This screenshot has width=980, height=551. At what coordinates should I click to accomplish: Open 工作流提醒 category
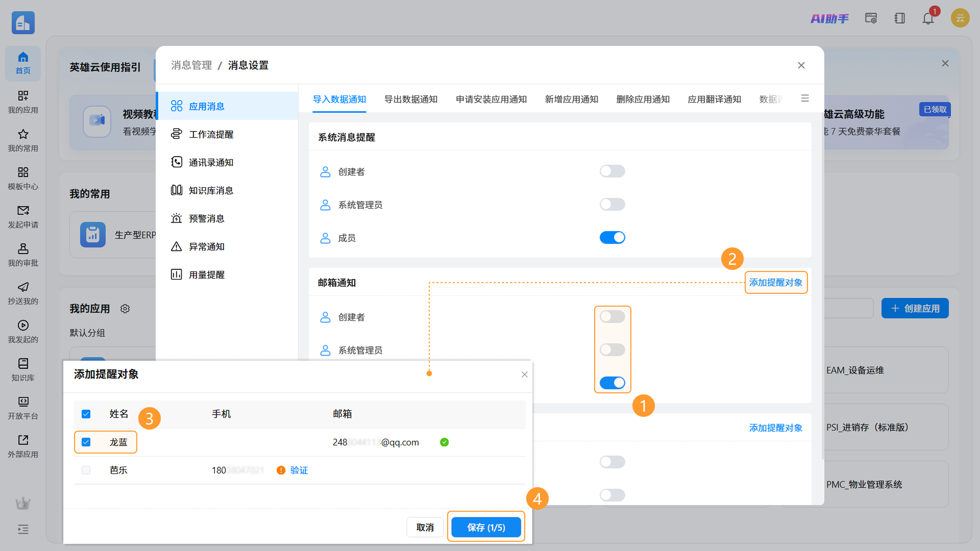[227, 134]
